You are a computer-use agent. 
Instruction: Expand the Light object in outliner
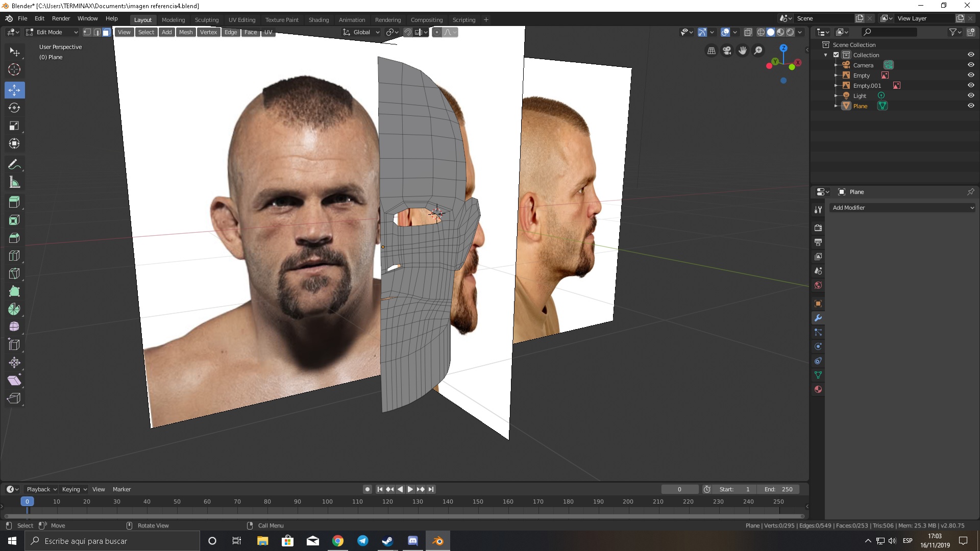[x=836, y=95]
